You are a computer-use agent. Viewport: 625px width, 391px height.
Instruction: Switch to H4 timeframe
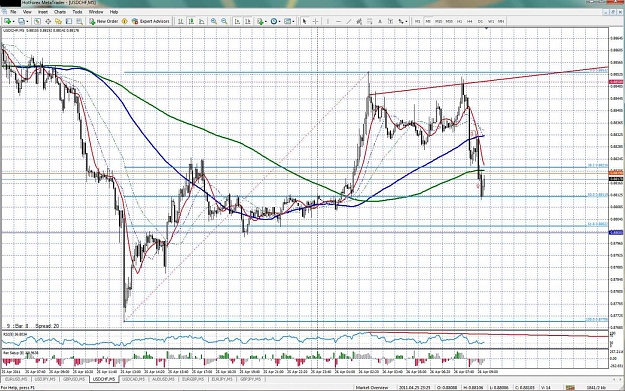[x=470, y=21]
